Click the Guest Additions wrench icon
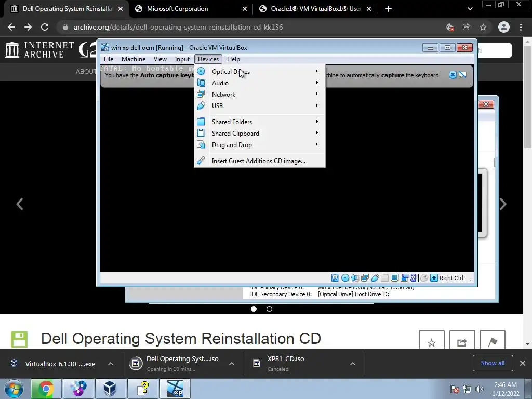 click(201, 161)
